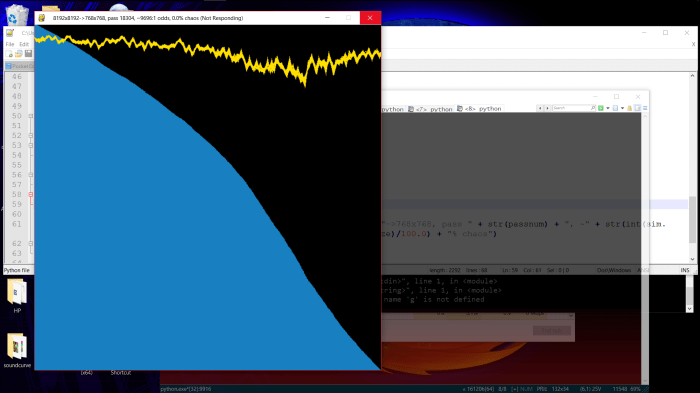Click ConEmu status 132x34 size entry
700x393 pixels.
tap(560, 389)
